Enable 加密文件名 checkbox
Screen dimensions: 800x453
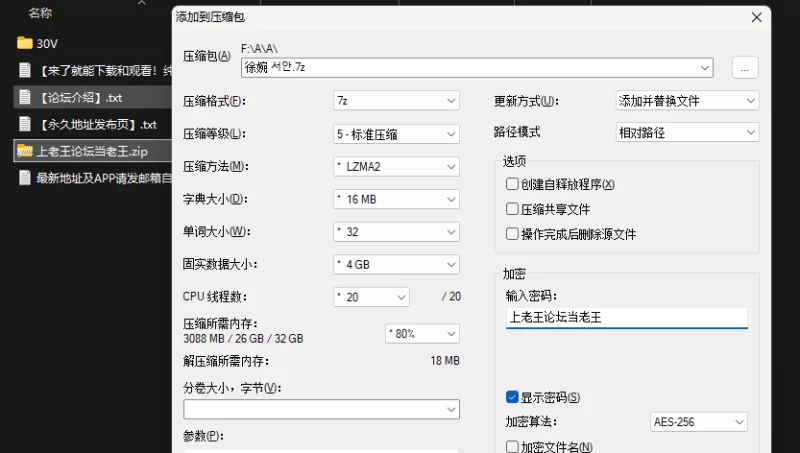[x=512, y=447]
